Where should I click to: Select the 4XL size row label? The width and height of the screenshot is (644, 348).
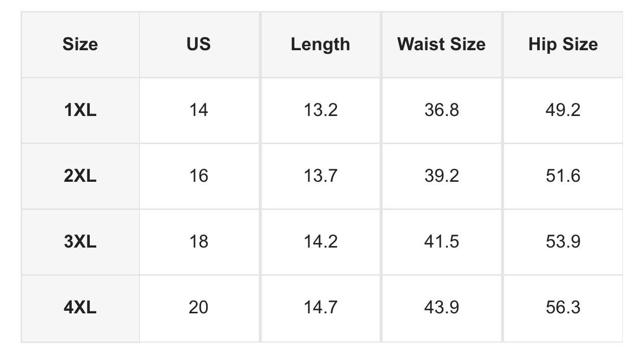pyautogui.click(x=80, y=307)
